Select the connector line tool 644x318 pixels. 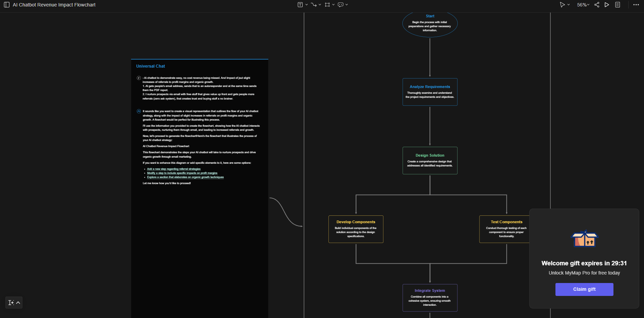tap(314, 4)
